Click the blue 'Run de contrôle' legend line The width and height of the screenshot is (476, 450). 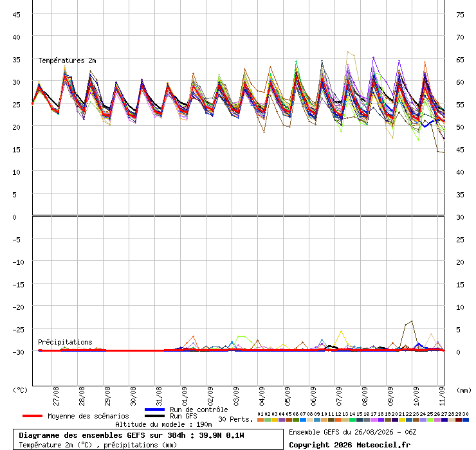[x=155, y=410]
